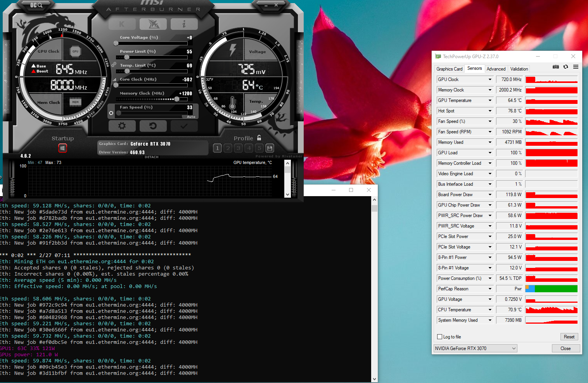This screenshot has height=383, width=588.
Task: Switch to the Validation tab
Action: pyautogui.click(x=519, y=69)
